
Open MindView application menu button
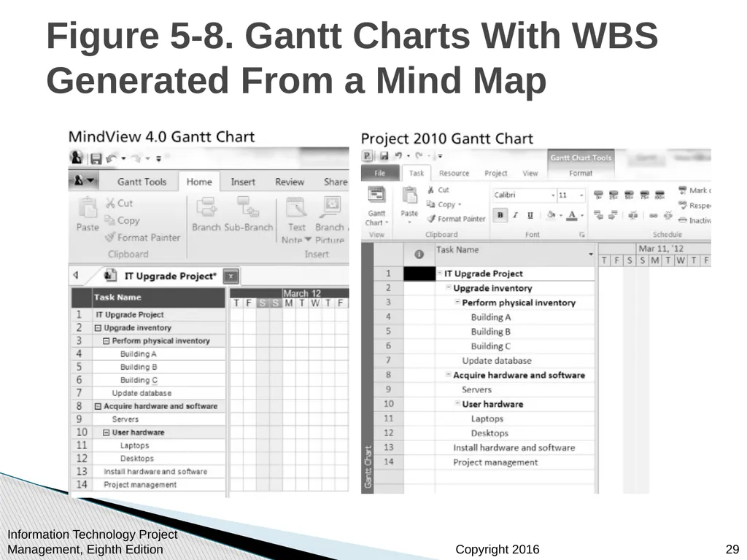point(84,181)
